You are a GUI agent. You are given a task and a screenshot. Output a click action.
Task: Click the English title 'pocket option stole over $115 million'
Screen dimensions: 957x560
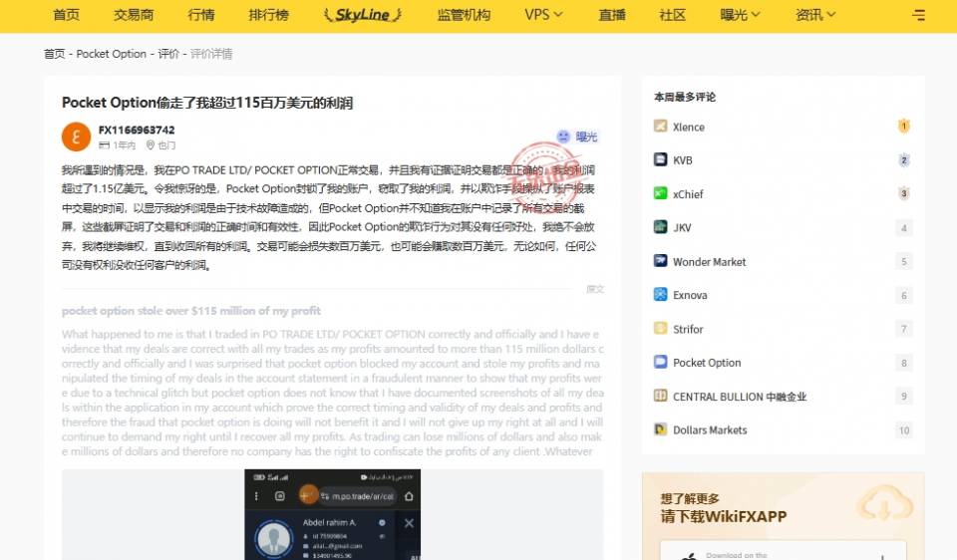(x=191, y=311)
